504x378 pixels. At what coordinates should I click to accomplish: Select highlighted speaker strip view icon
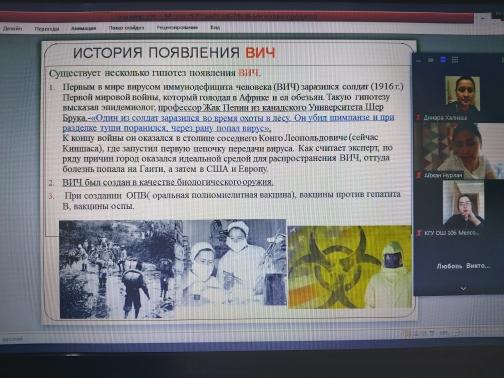tap(443, 60)
